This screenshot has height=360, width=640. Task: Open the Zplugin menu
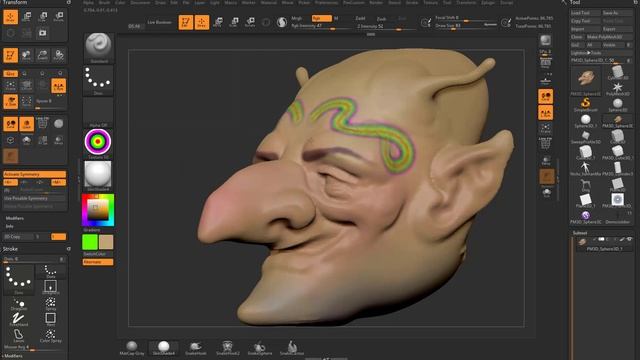coord(488,2)
